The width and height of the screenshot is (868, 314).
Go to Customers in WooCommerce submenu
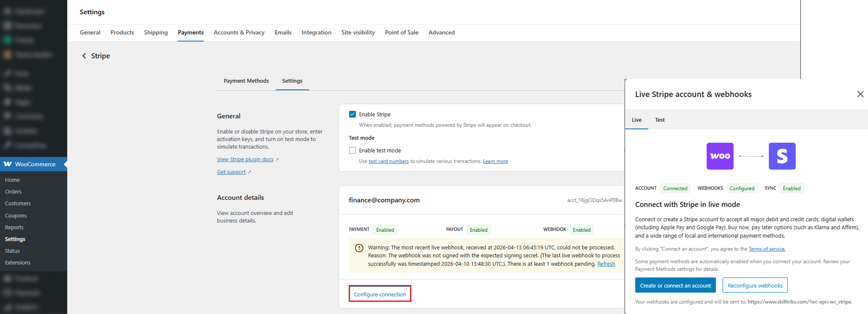[18, 203]
